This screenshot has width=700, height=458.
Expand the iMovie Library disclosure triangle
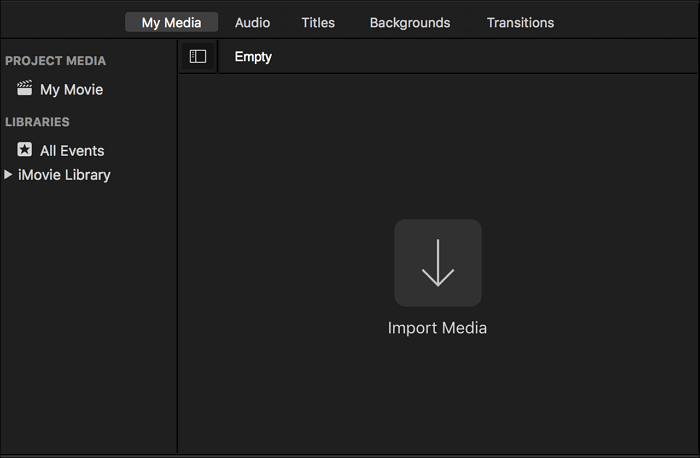click(x=9, y=175)
